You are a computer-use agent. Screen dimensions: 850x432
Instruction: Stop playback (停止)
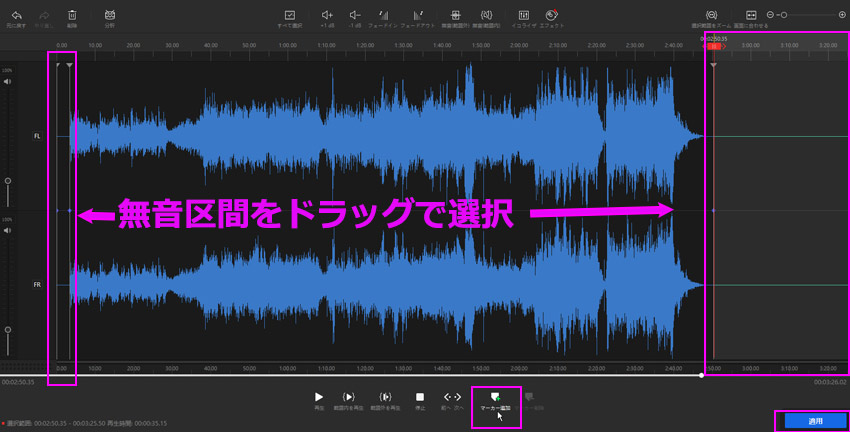[420, 397]
